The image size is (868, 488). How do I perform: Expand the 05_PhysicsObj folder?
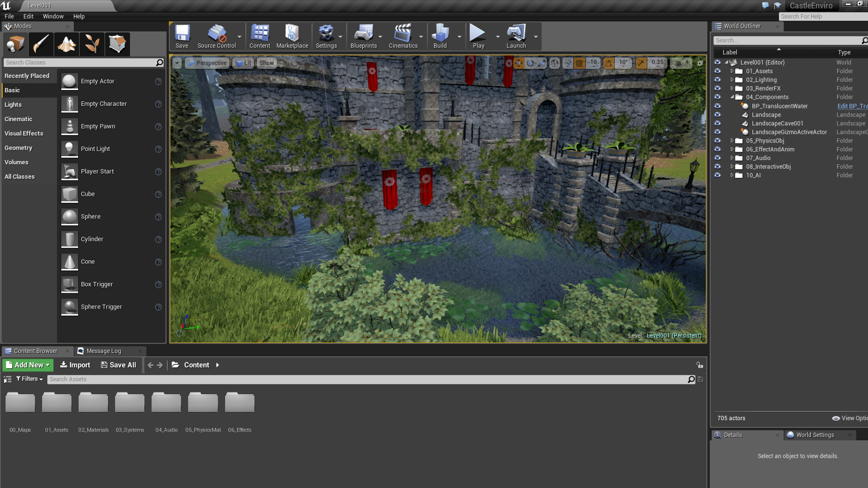click(732, 140)
